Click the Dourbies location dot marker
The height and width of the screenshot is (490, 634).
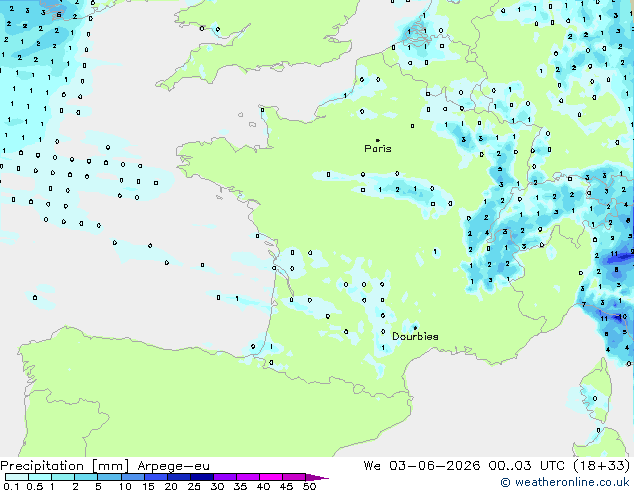415,328
